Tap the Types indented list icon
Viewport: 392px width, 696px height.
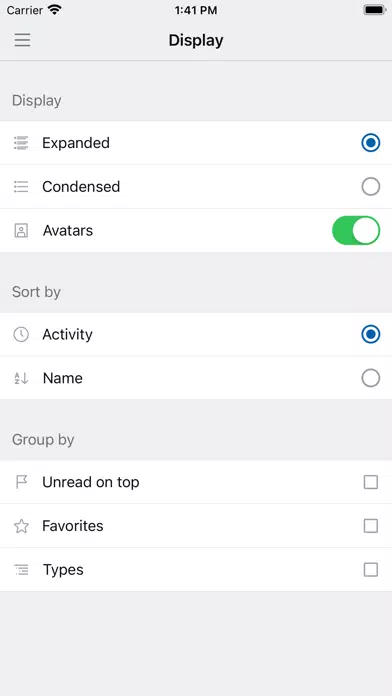pyautogui.click(x=21, y=570)
